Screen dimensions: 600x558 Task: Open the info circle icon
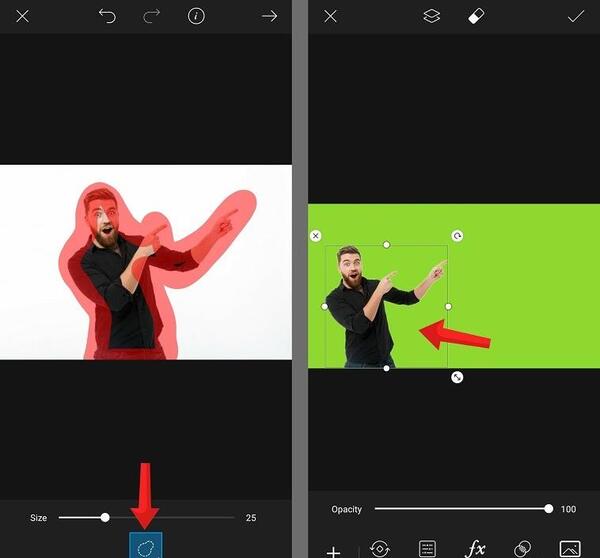click(x=196, y=16)
